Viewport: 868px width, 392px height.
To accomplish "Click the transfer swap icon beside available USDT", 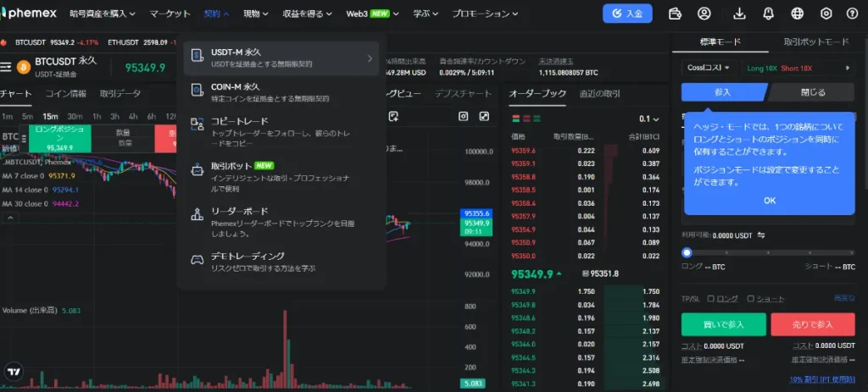I will (761, 235).
